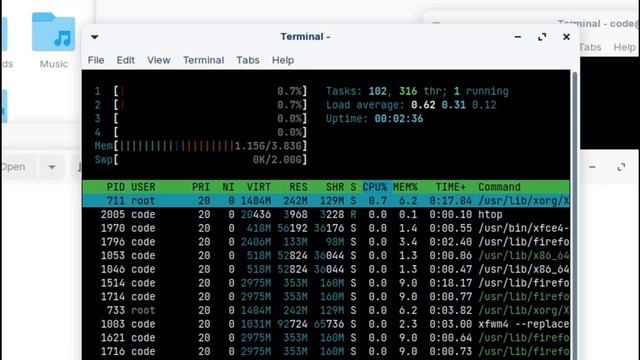Click the Uptime 00:02:36 value
This screenshot has height=360, width=640.
coord(399,119)
